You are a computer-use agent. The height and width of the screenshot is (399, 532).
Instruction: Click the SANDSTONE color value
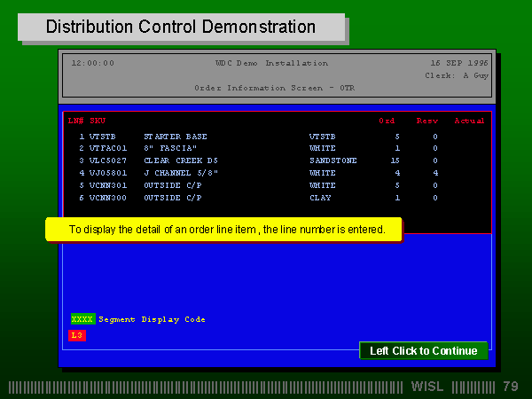[332, 160]
